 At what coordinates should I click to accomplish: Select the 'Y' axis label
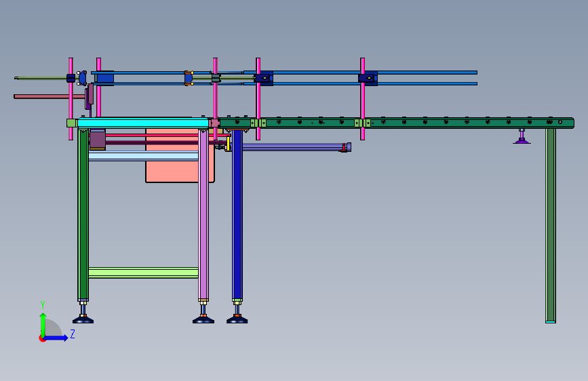(43, 305)
